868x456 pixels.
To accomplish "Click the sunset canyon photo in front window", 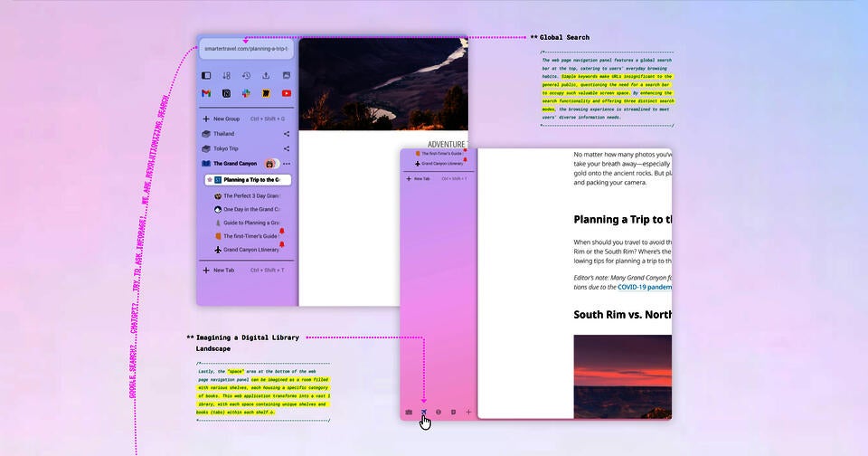I will (x=623, y=376).
